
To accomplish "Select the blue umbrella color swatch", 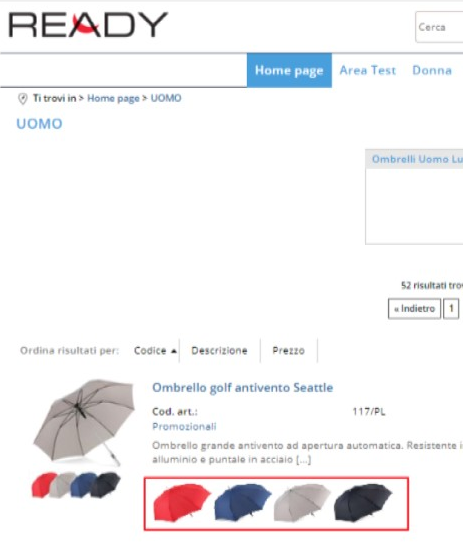I will pos(242,502).
